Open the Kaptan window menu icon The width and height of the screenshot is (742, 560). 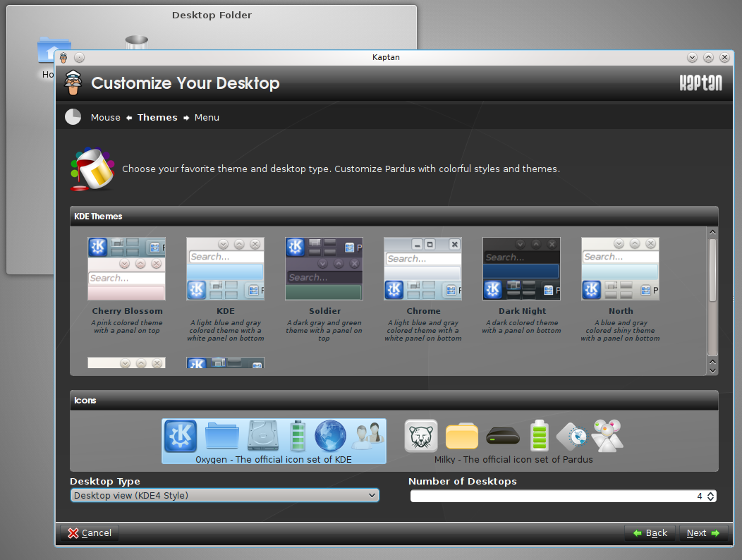pos(64,58)
